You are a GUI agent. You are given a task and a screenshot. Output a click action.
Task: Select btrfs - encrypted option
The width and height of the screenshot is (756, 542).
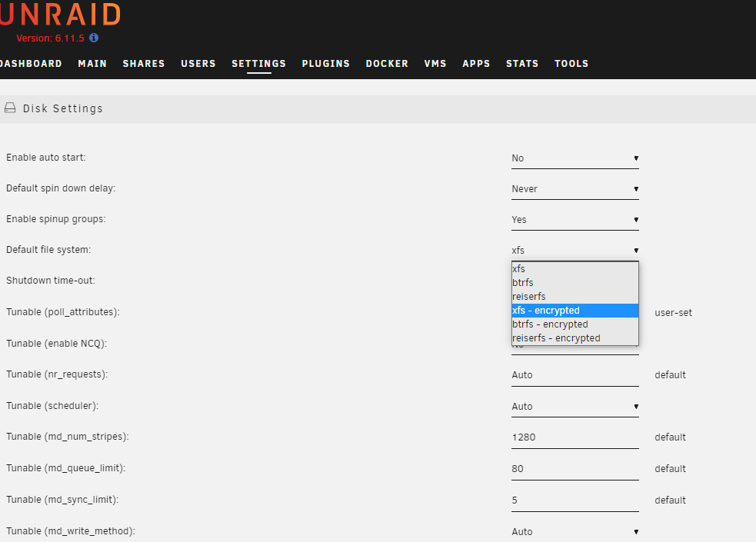click(575, 324)
